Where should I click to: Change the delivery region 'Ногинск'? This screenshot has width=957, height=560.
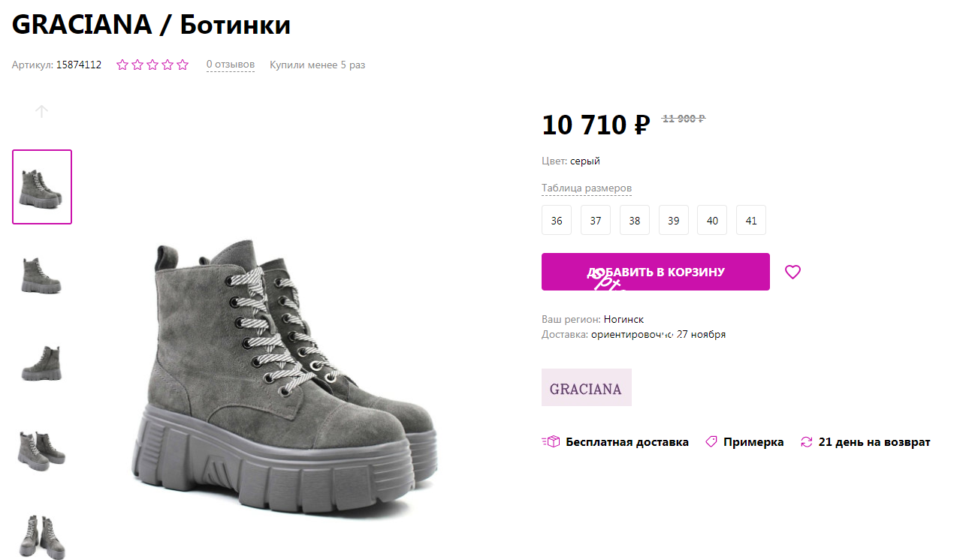point(624,319)
